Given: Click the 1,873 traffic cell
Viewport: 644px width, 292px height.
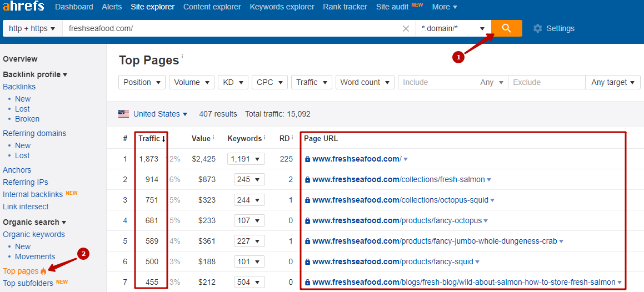Looking at the screenshot, I should pos(149,159).
